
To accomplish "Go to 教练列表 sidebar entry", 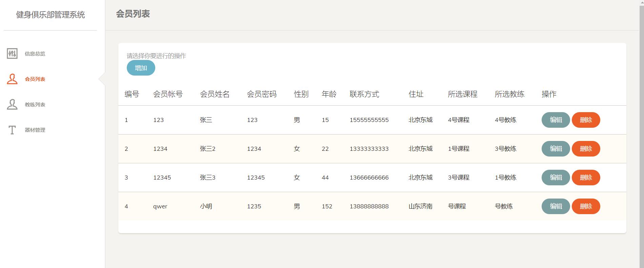I will click(35, 104).
